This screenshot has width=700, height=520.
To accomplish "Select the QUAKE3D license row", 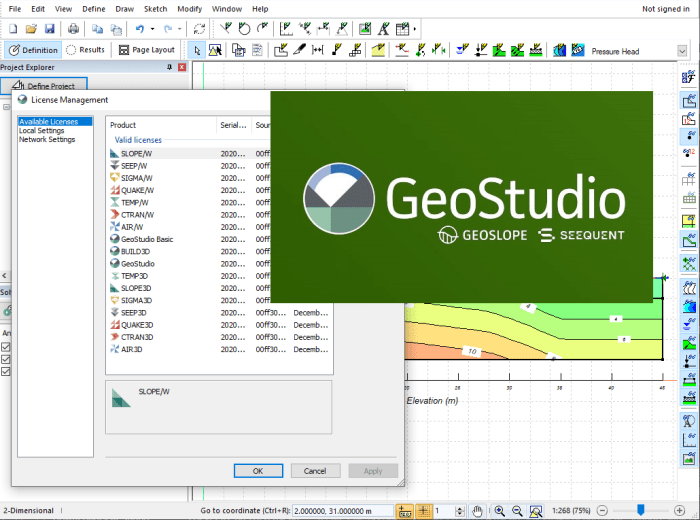I will (x=220, y=325).
